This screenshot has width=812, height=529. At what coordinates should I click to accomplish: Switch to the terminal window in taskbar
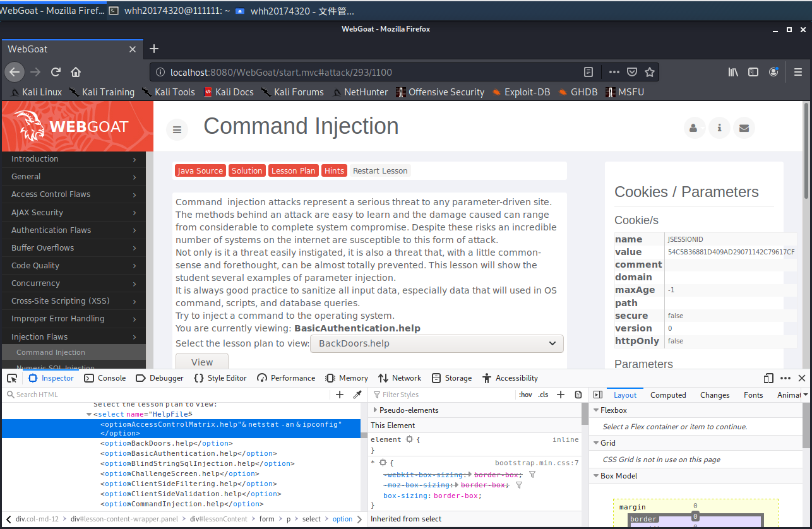169,11
